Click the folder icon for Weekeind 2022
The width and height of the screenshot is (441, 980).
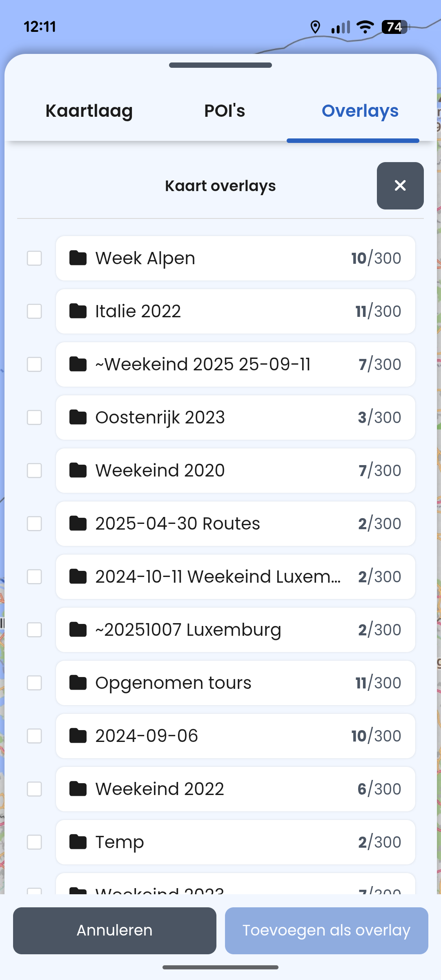coord(78,789)
